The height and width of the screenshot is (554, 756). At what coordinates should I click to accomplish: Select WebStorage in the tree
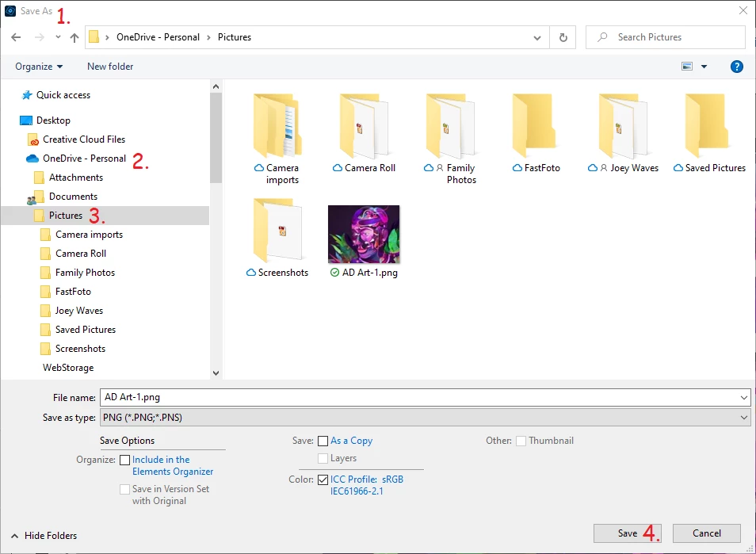(x=68, y=368)
